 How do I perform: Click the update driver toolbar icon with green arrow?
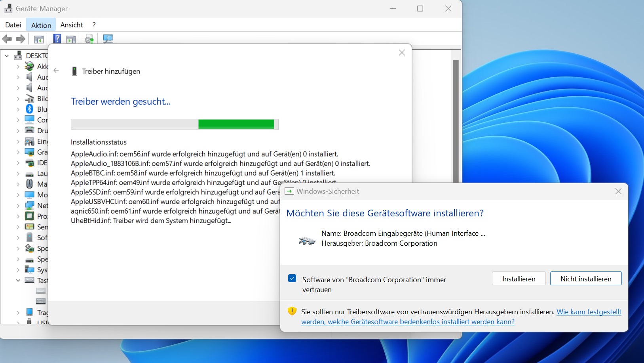coord(89,39)
